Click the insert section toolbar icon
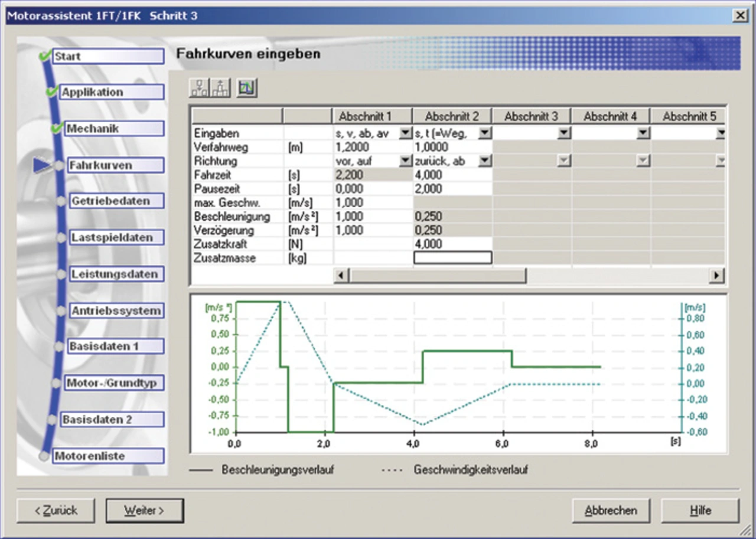The width and height of the screenshot is (756, 539). click(x=199, y=88)
